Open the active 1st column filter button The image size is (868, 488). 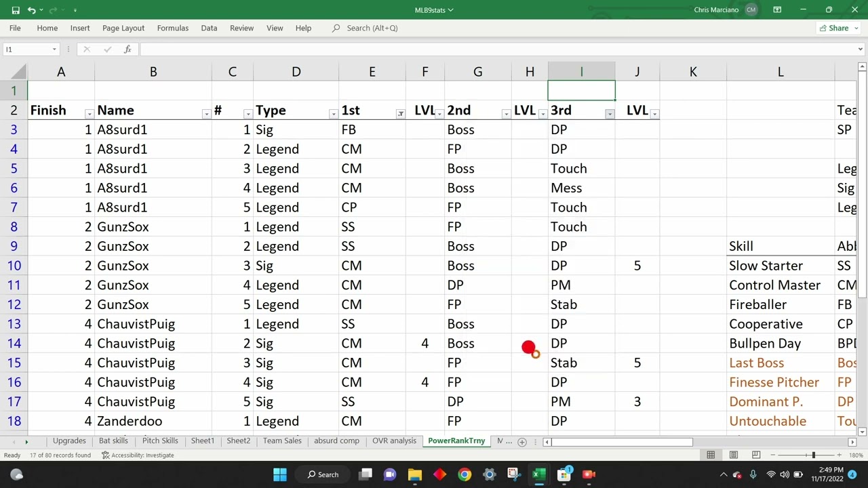pos(400,114)
